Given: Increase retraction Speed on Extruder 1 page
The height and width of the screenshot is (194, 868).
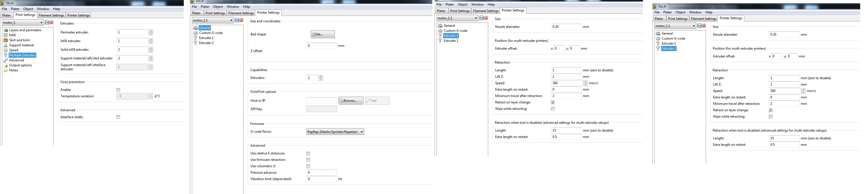Looking at the screenshot, I should tap(586, 82).
